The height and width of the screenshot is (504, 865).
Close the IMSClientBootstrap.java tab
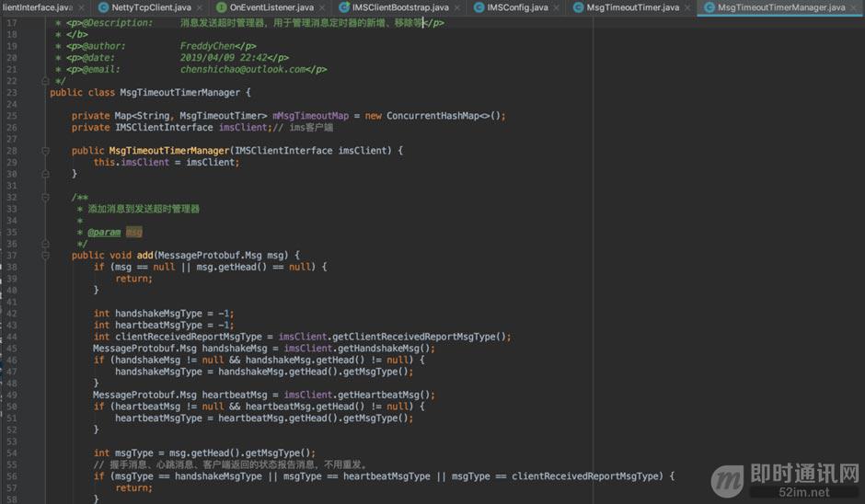coord(456,7)
